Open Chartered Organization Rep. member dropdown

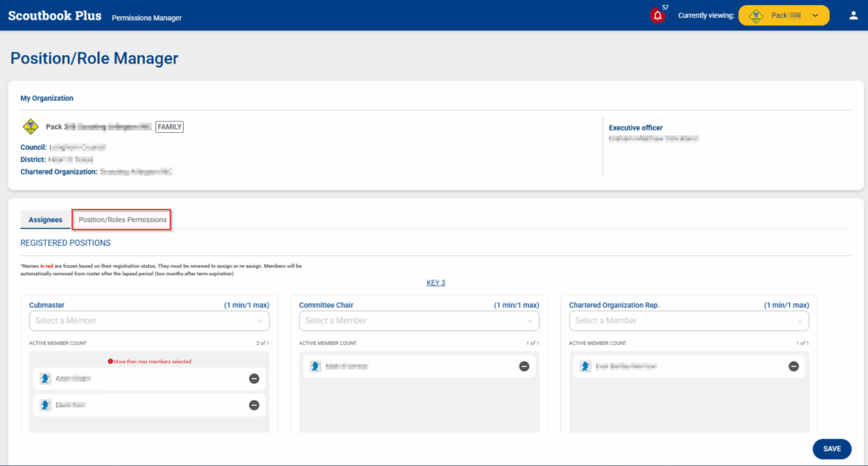tap(688, 321)
